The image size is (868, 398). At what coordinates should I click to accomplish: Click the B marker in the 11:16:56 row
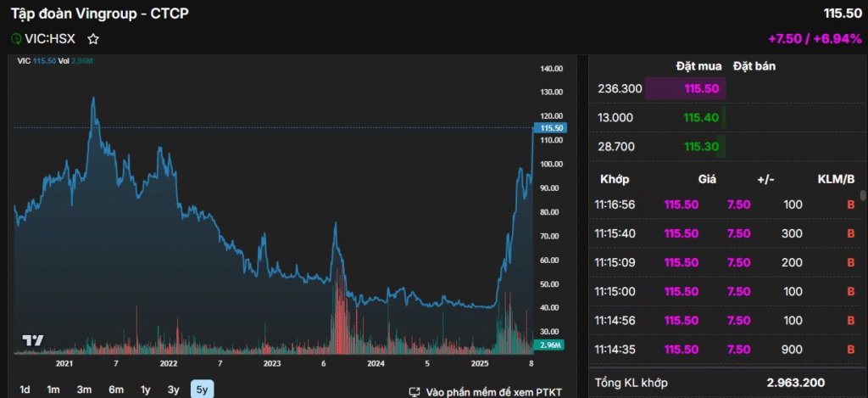tap(850, 205)
